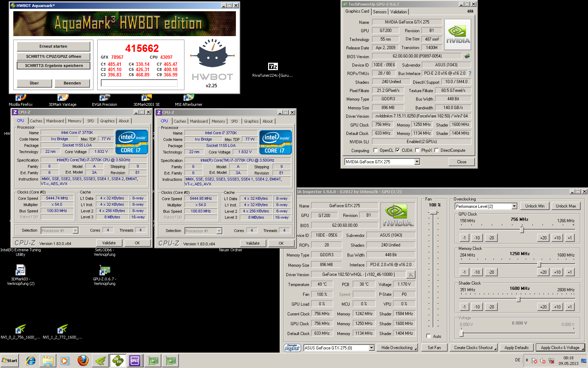Click empty text field in AquaMark results
The width and height of the screenshot is (588, 368).
click(x=139, y=83)
